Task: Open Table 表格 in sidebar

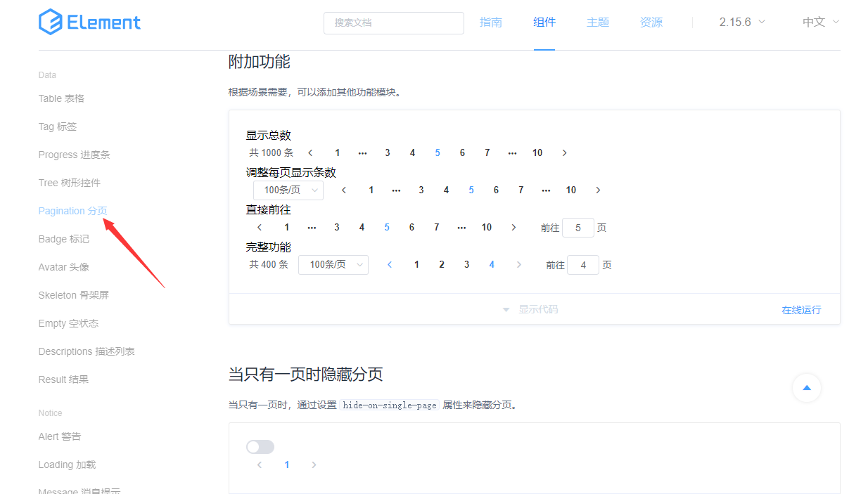Action: (x=61, y=98)
